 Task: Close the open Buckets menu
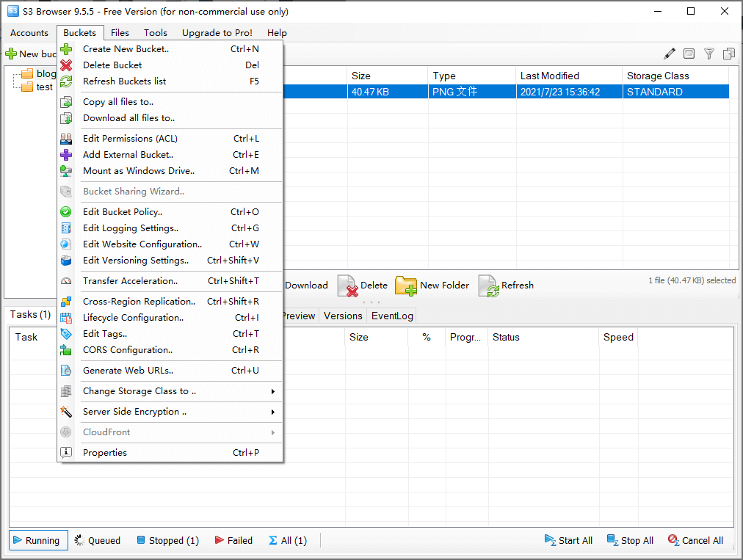pos(79,33)
